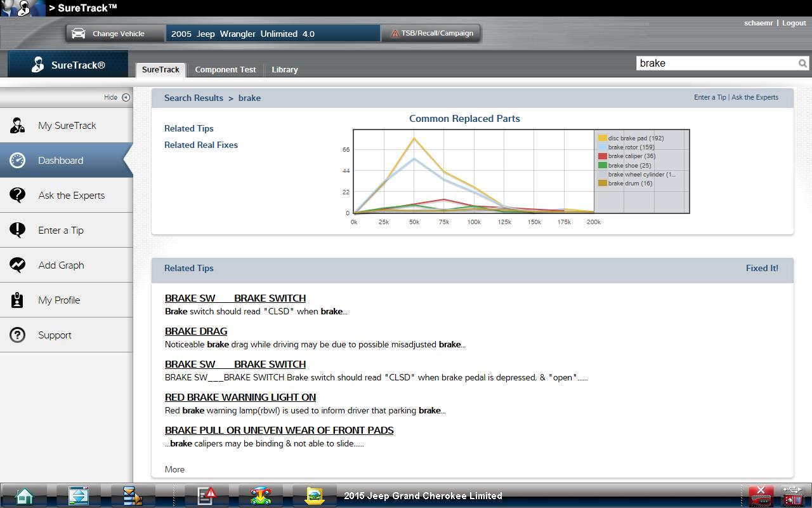The image size is (812, 508).
Task: Click the USB connection status icon
Action: point(793,495)
